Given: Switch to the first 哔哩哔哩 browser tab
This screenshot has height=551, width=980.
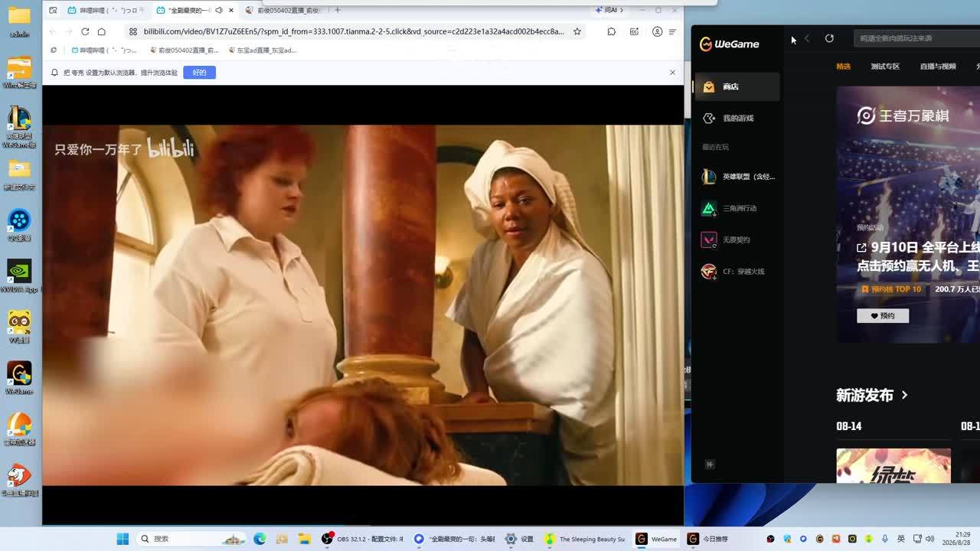Looking at the screenshot, I should point(105,10).
